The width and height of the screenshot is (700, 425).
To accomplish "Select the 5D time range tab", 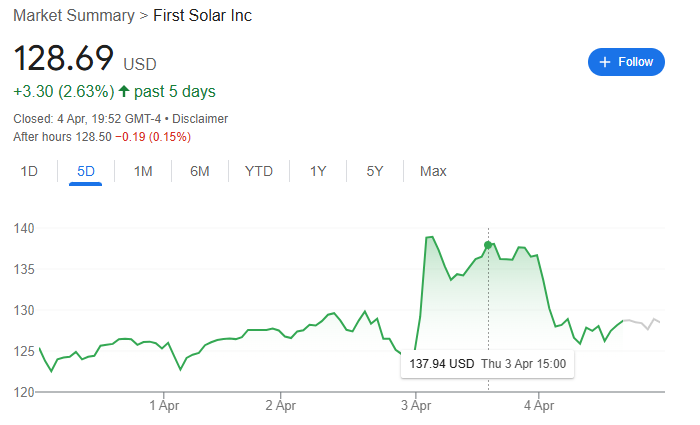I will [x=86, y=171].
